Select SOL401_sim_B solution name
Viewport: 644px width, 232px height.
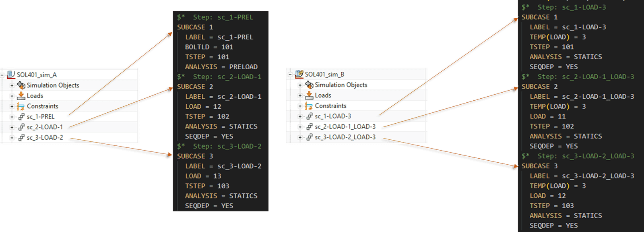pyautogui.click(x=324, y=75)
